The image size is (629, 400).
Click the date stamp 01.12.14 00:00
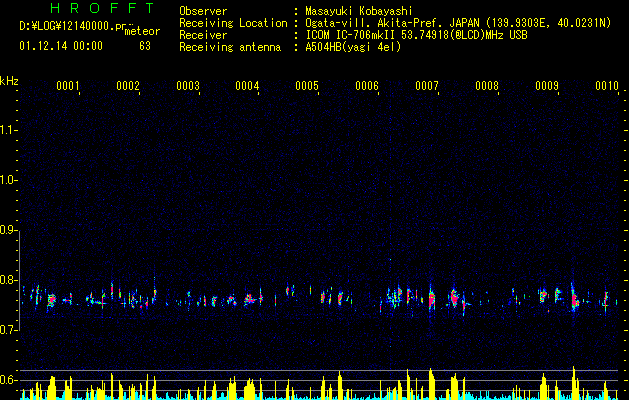point(61,46)
